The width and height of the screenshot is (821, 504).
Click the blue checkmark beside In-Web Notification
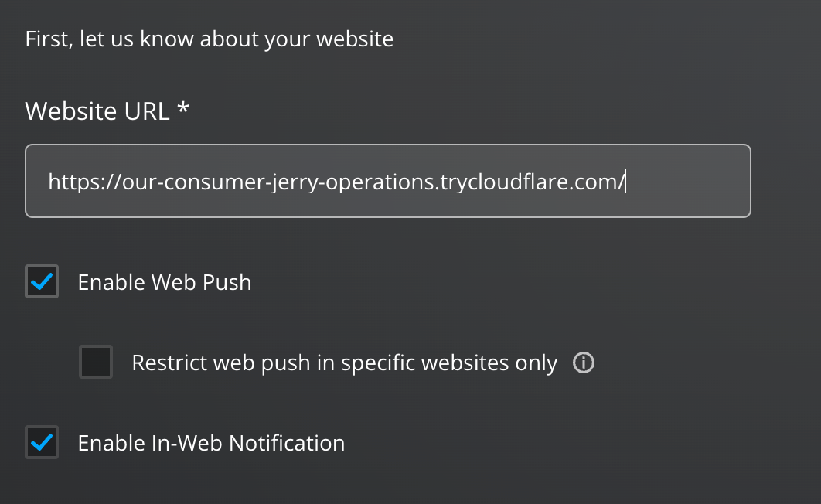pyautogui.click(x=42, y=443)
